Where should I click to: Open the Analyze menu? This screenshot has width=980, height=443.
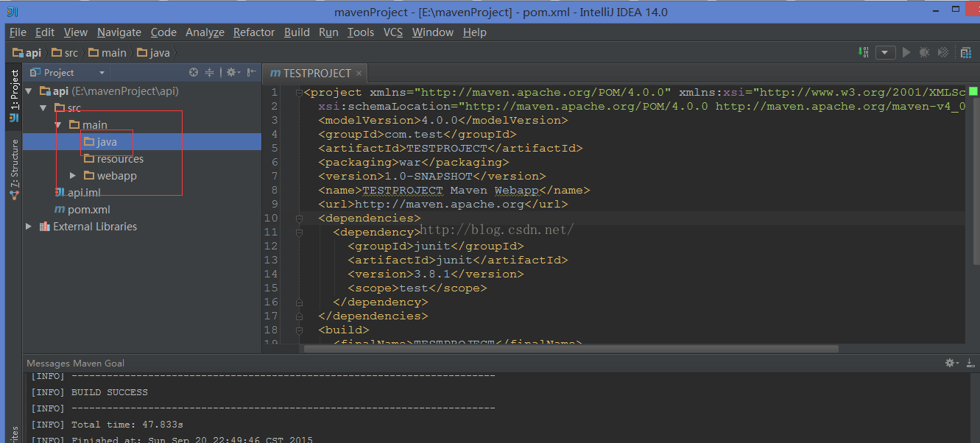(x=205, y=32)
